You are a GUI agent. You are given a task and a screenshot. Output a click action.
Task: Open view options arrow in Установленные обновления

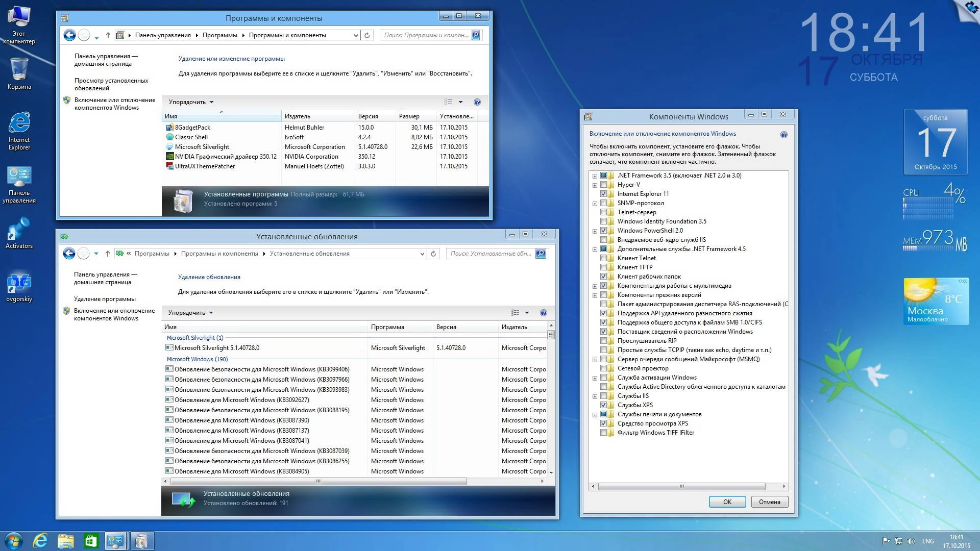(x=527, y=313)
